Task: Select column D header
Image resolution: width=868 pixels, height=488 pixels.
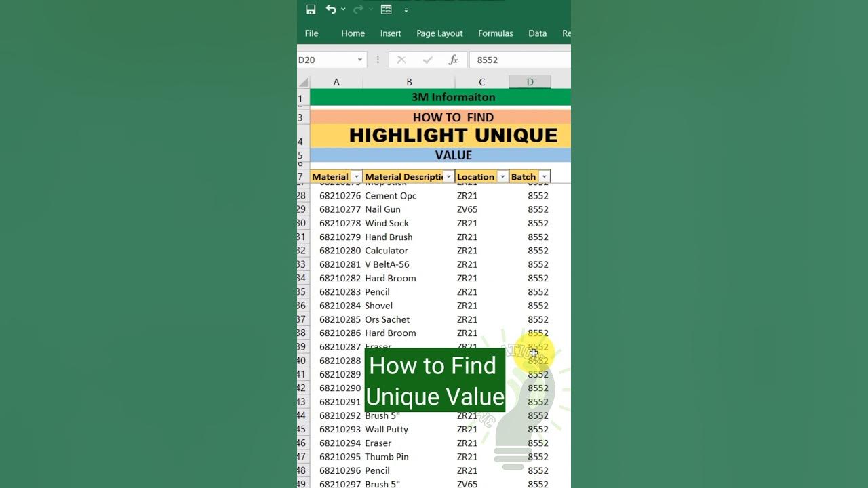Action: (530, 82)
